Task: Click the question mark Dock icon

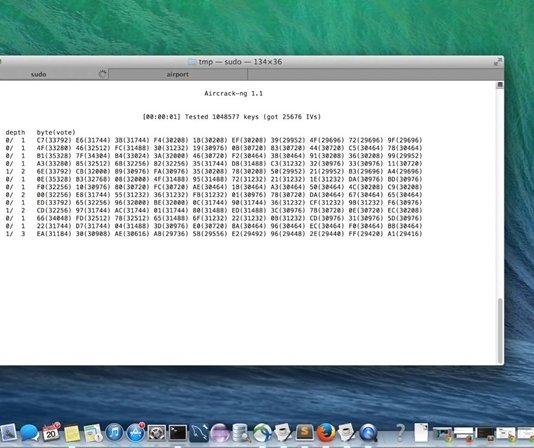Action: [x=401, y=433]
